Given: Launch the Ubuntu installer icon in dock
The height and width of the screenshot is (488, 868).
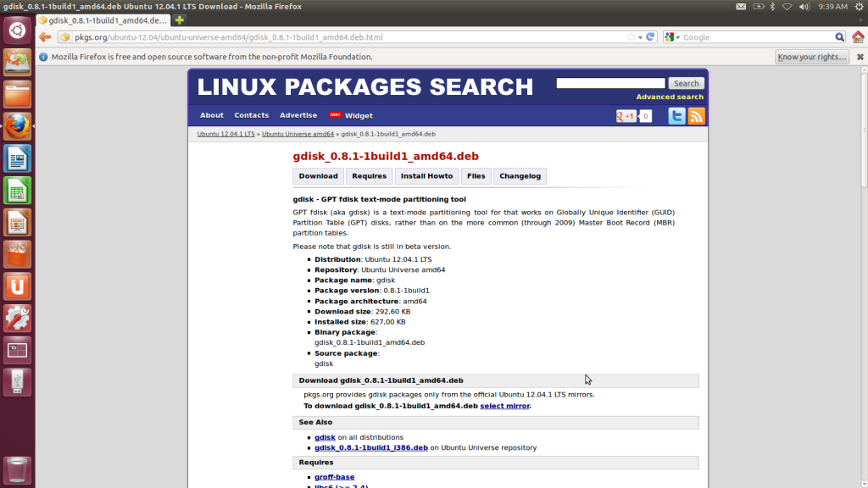Looking at the screenshot, I should point(17,62).
